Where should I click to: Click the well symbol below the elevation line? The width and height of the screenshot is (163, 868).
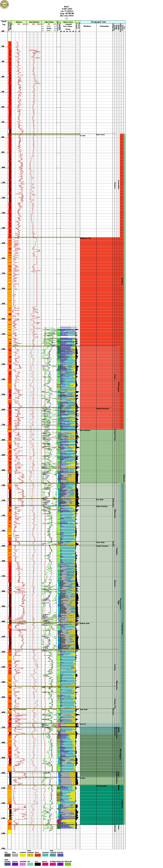coord(67,18)
